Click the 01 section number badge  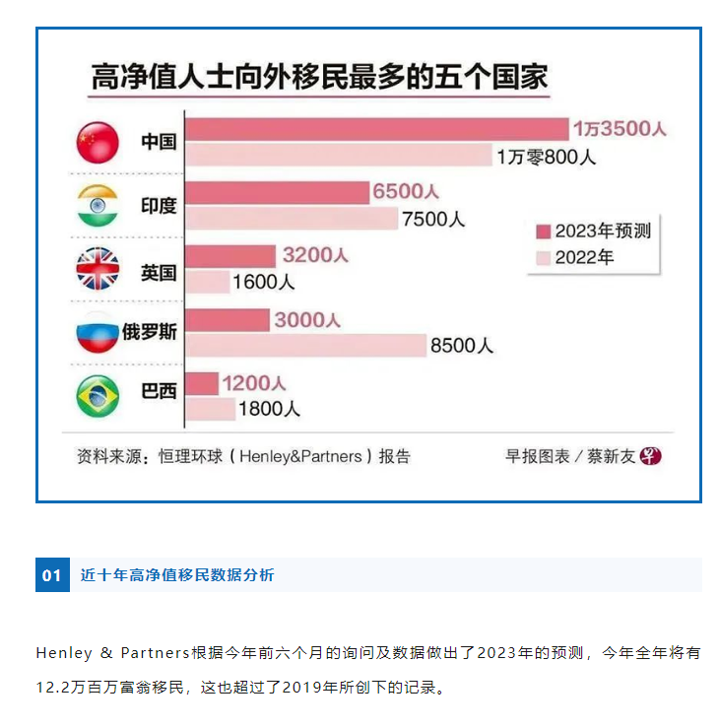(52, 574)
